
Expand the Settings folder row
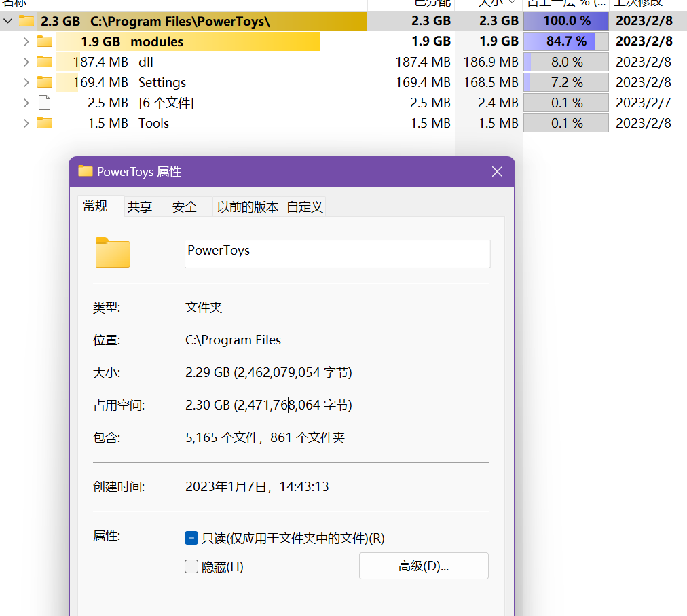tap(26, 82)
